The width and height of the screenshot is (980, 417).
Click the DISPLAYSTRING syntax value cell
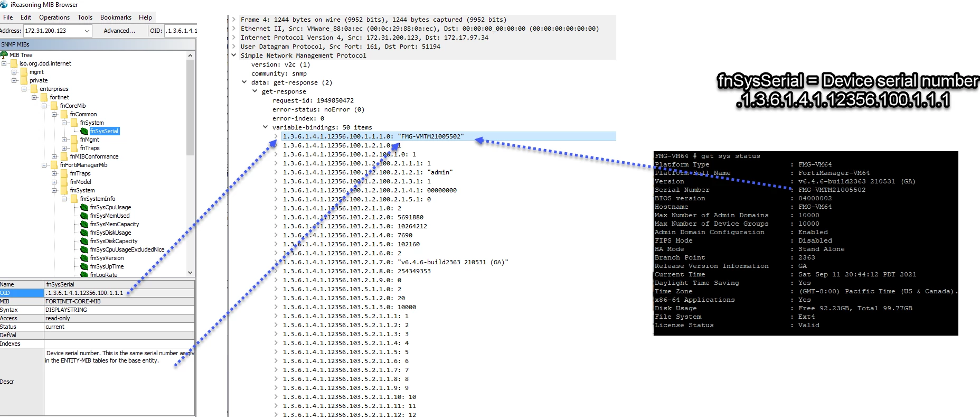coord(119,310)
